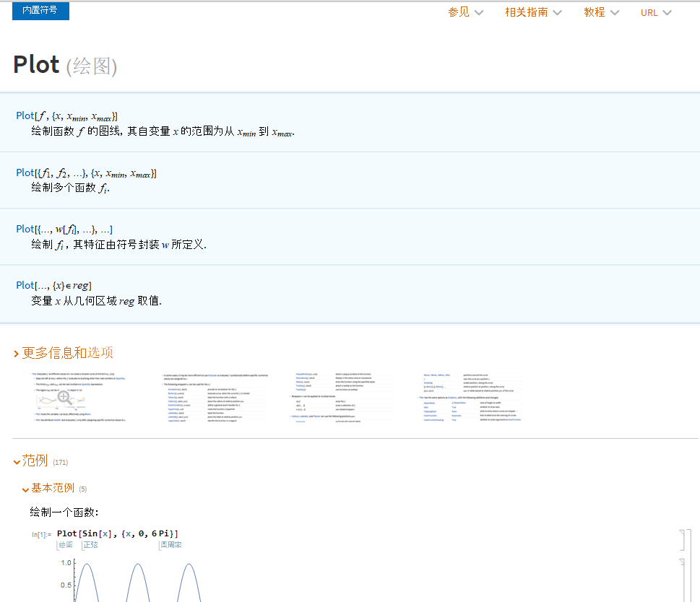The width and height of the screenshot is (700, 602).
Task: Open the 相关指南 dropdown menu
Action: 533,12
